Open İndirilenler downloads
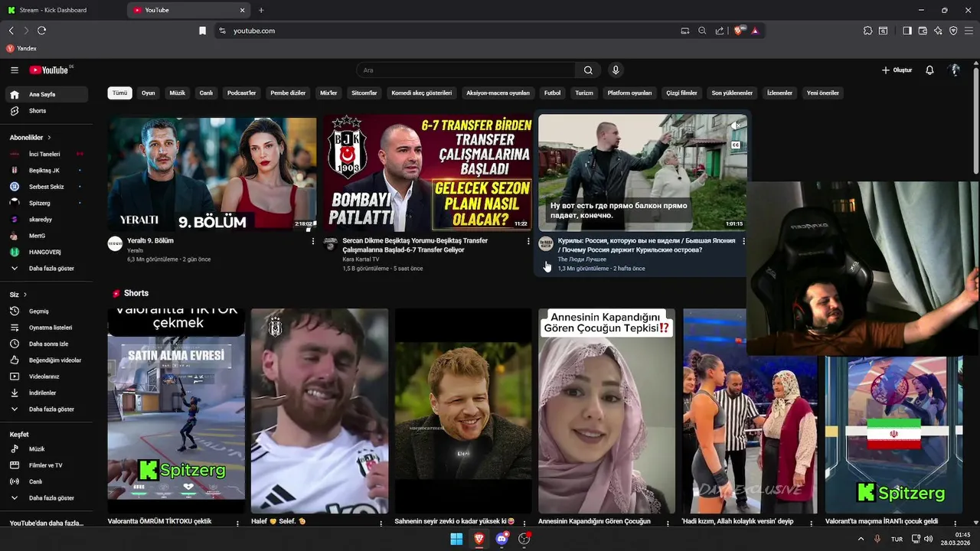980x551 pixels. [47, 393]
